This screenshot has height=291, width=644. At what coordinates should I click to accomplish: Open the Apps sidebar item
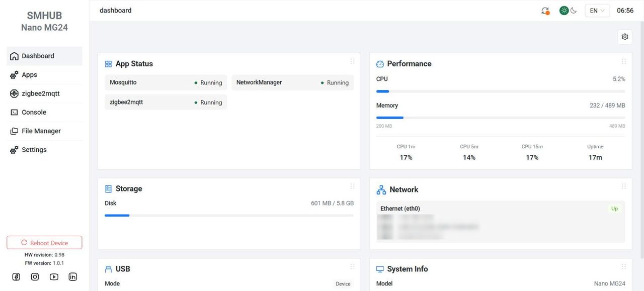pyautogui.click(x=44, y=75)
